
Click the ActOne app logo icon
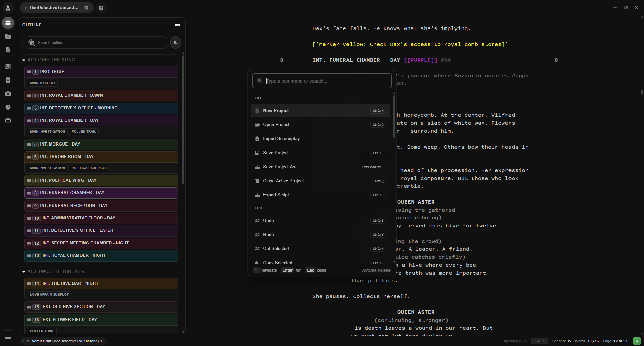(8, 8)
